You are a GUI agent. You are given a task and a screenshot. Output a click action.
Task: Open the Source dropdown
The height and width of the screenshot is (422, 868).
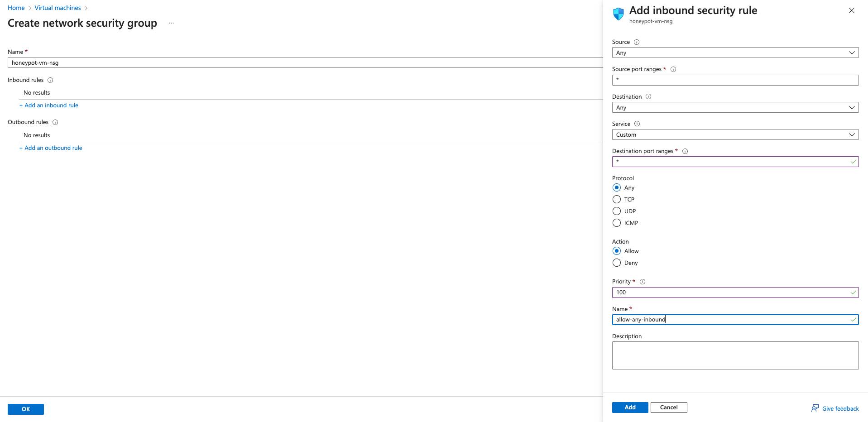click(735, 53)
